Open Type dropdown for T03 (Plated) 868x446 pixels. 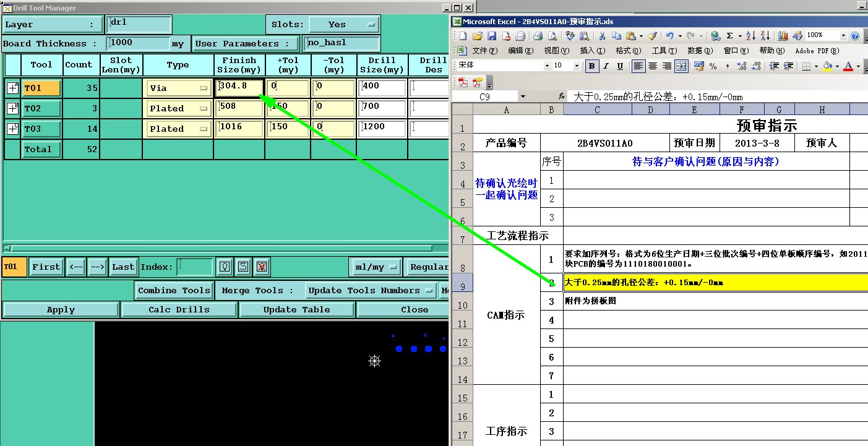179,129
